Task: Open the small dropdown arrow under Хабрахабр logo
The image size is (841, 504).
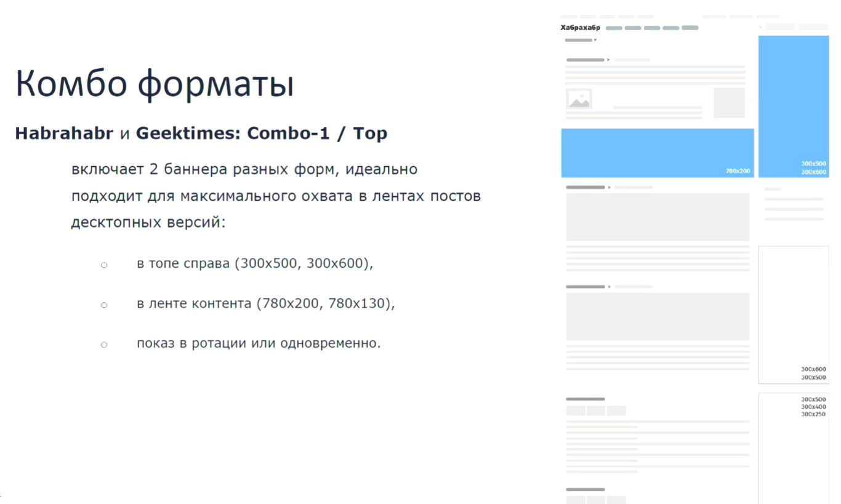Action: pyautogui.click(x=595, y=40)
